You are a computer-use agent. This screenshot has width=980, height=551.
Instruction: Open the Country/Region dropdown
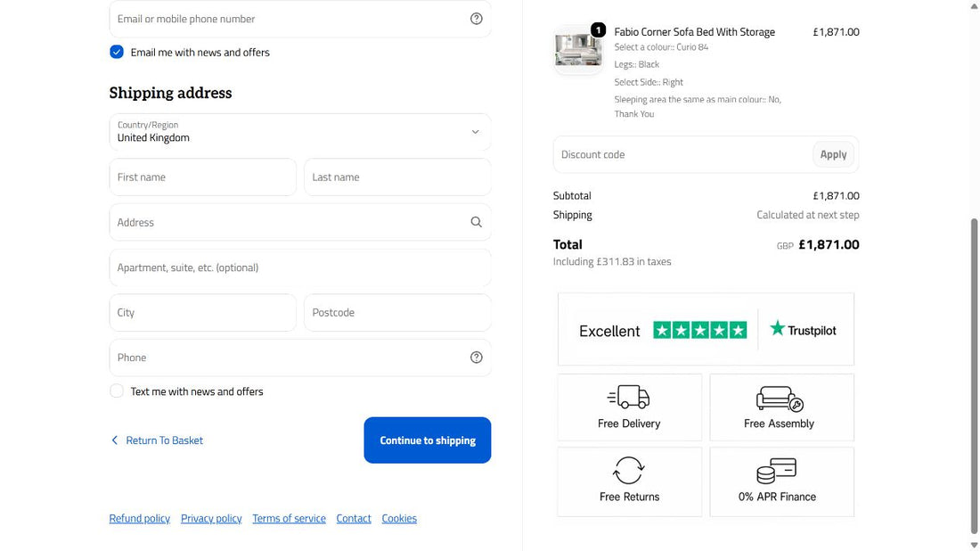click(x=300, y=132)
